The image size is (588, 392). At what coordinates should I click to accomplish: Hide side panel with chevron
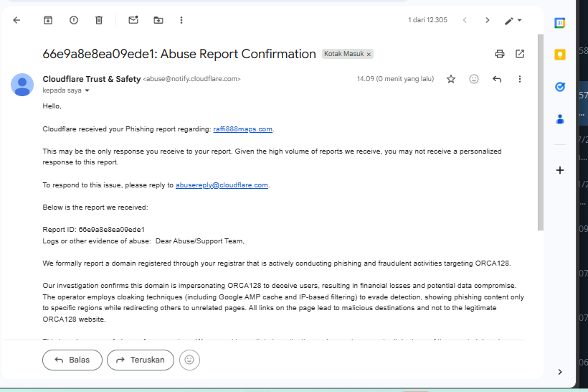click(x=560, y=372)
